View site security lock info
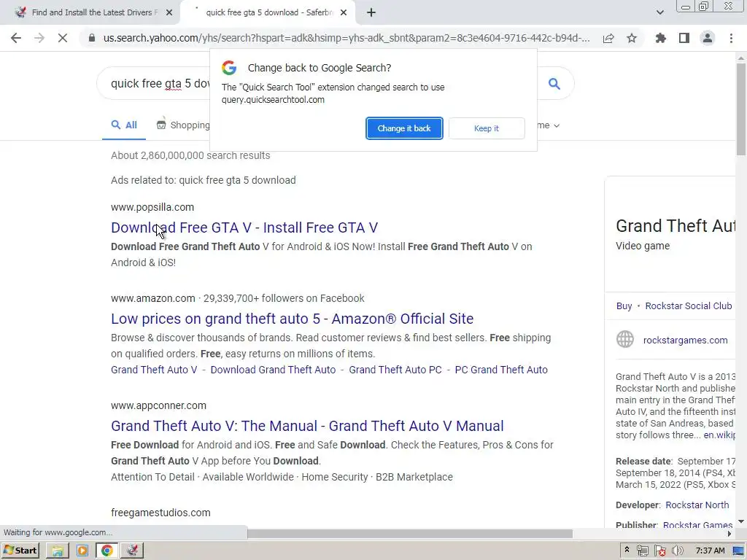Viewport: 747px width, 560px height. tap(92, 38)
